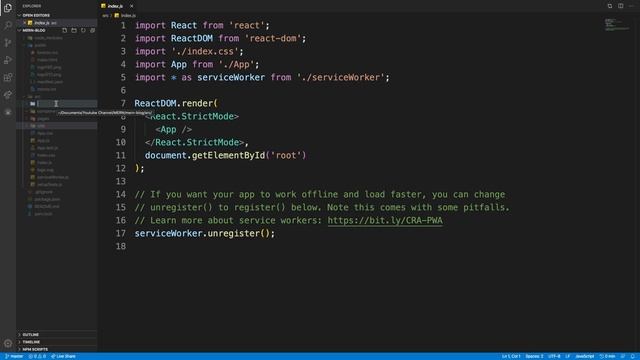
Task: Click the master branch in status bar
Action: (x=14, y=356)
